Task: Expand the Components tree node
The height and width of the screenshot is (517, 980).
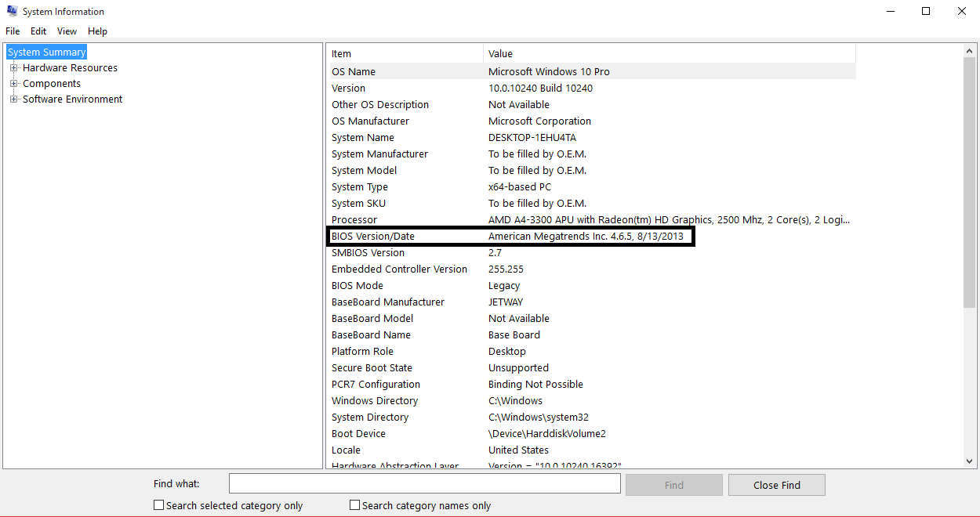Action: coord(13,84)
